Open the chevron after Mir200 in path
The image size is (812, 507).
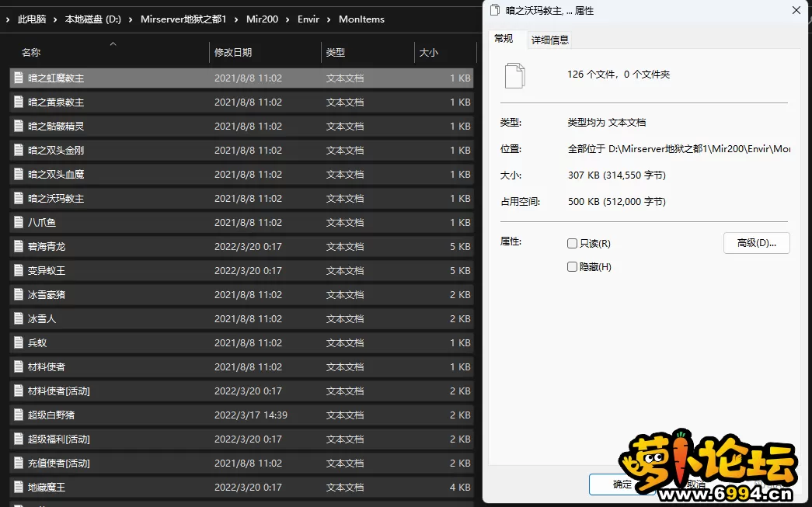[x=288, y=19]
